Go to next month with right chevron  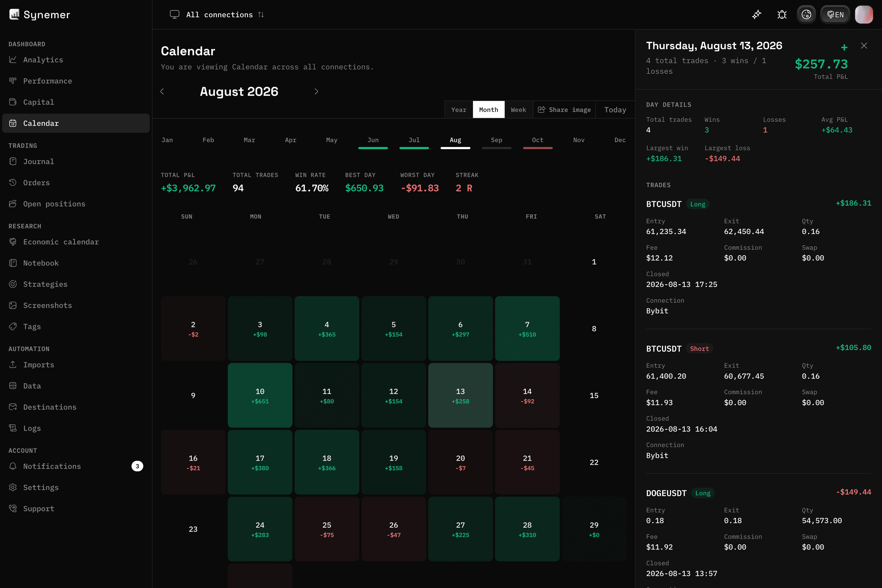(316, 91)
